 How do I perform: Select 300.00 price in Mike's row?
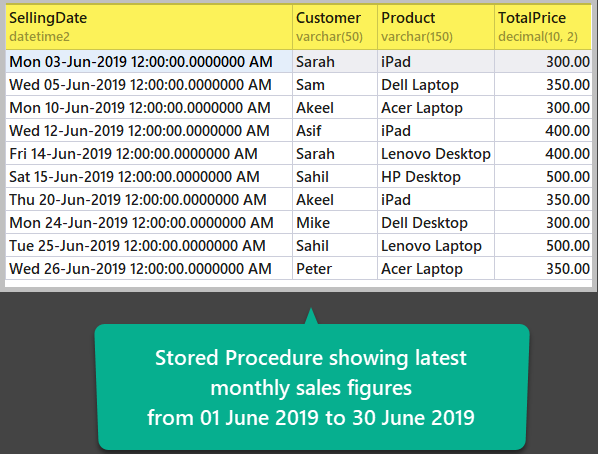pos(543,222)
